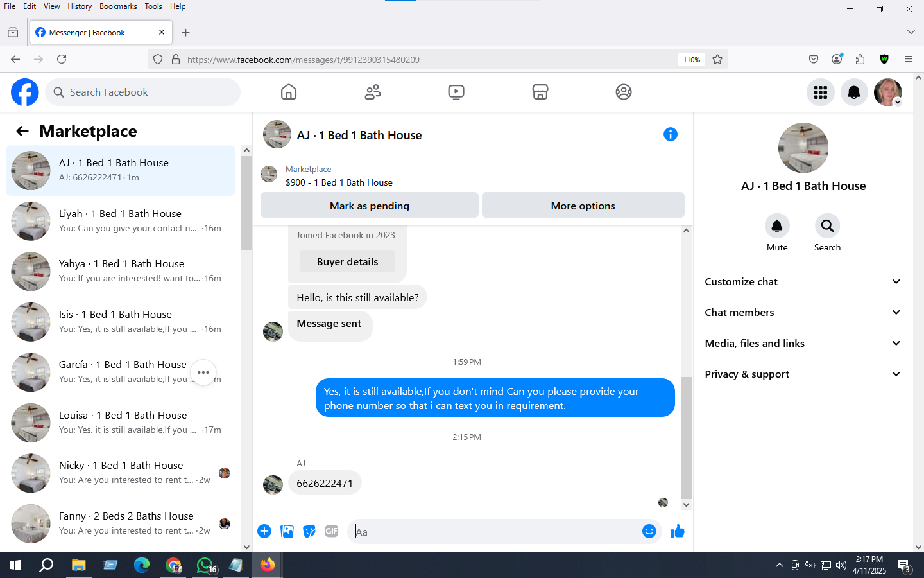Open the emoji picker
924x578 pixels.
click(649, 531)
